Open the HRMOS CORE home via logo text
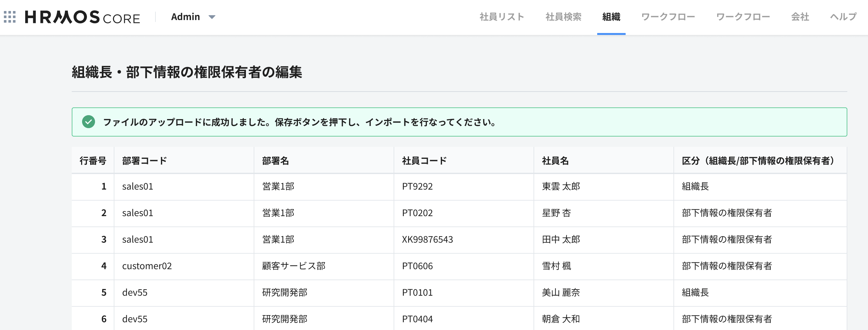Screen dimensions: 868x330 pyautogui.click(x=82, y=17)
